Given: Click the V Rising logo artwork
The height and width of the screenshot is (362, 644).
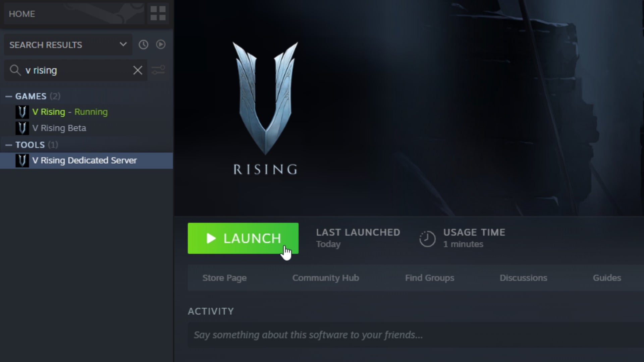Looking at the screenshot, I should (265, 108).
